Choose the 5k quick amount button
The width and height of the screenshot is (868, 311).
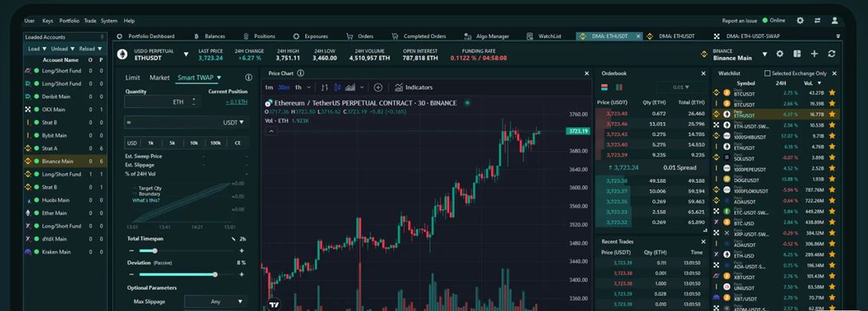tap(172, 143)
